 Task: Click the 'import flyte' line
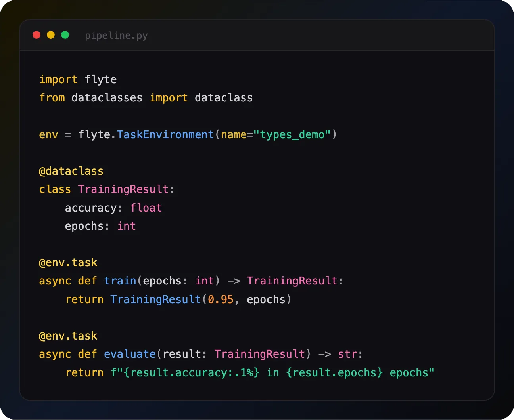coord(78,80)
